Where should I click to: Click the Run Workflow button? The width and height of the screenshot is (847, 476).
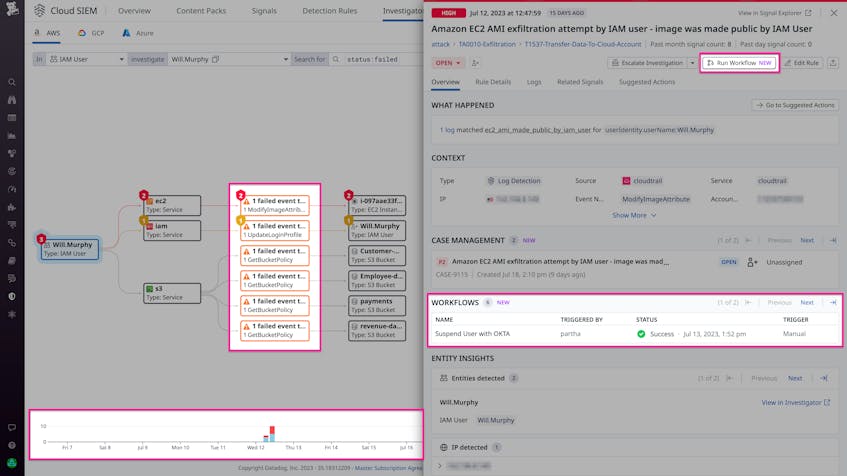pyautogui.click(x=739, y=63)
